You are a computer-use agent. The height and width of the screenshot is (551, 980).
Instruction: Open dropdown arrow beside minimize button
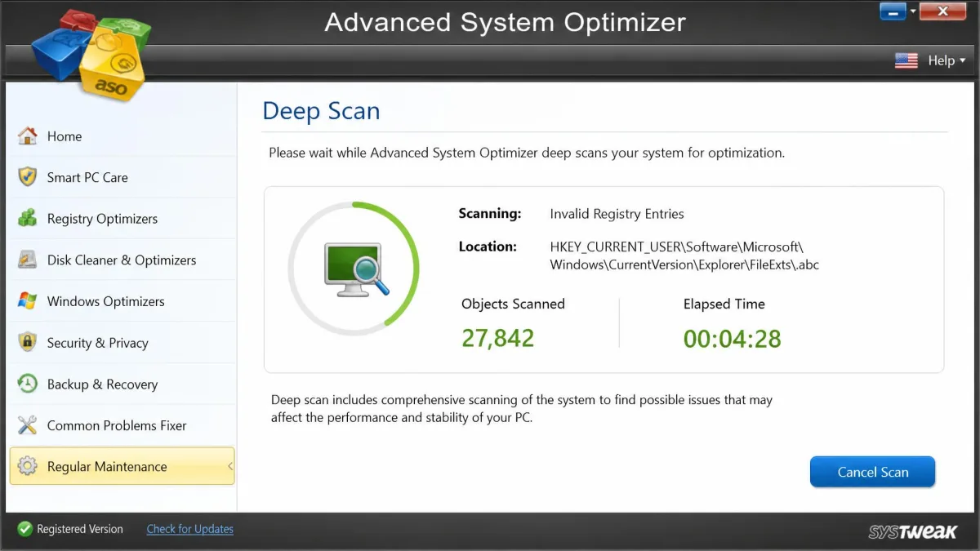(913, 11)
